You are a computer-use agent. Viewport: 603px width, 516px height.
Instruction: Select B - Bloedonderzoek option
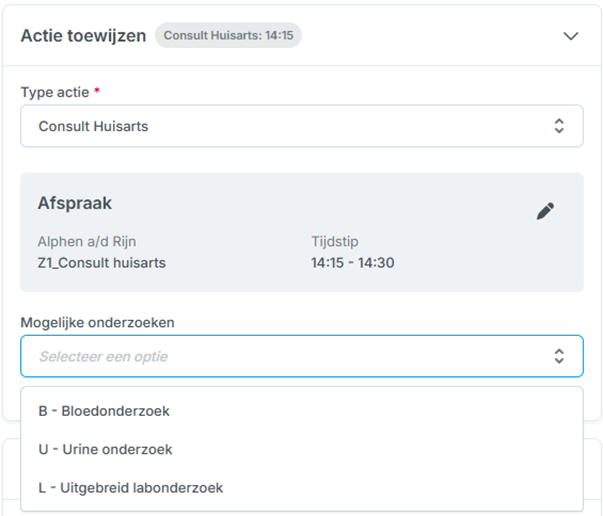pos(104,411)
